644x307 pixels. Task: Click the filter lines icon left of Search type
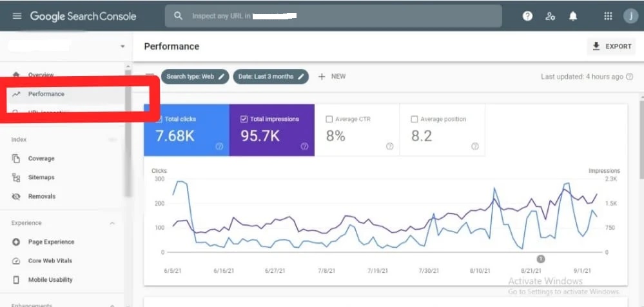(150, 75)
